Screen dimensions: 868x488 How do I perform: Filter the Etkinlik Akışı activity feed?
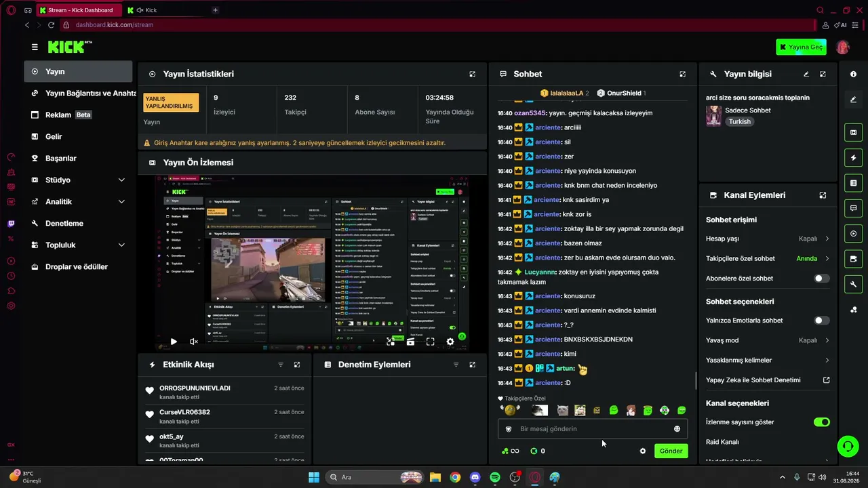(x=281, y=365)
